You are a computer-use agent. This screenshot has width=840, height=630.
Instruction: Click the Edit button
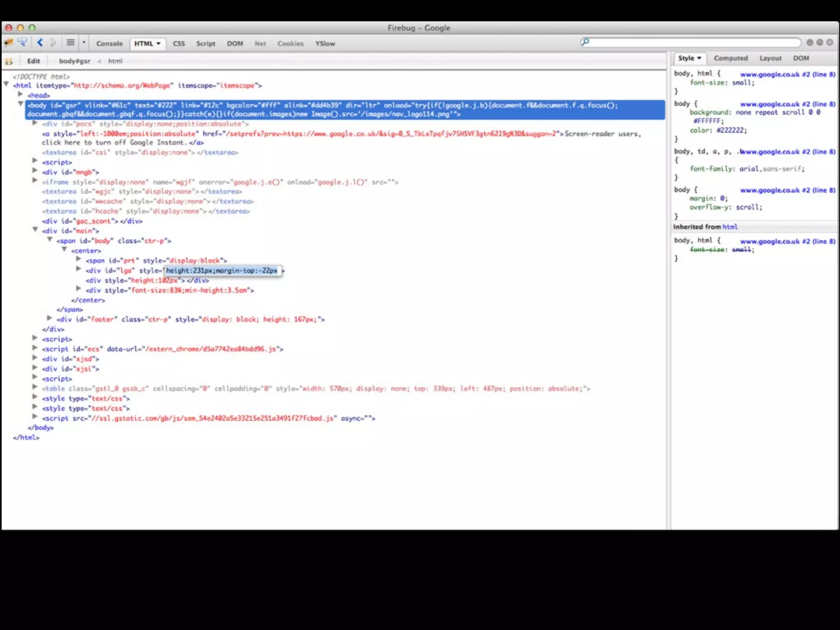34,61
